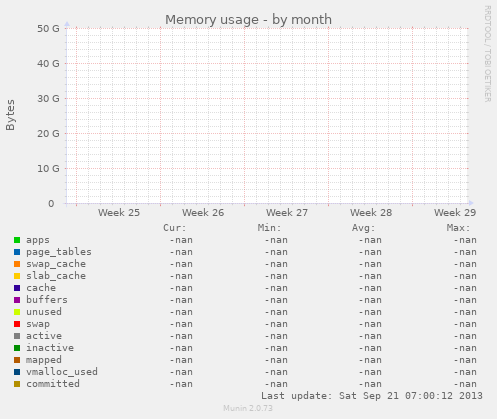Click the 'Last update' timestamp text
The image size is (497, 419).
click(372, 396)
